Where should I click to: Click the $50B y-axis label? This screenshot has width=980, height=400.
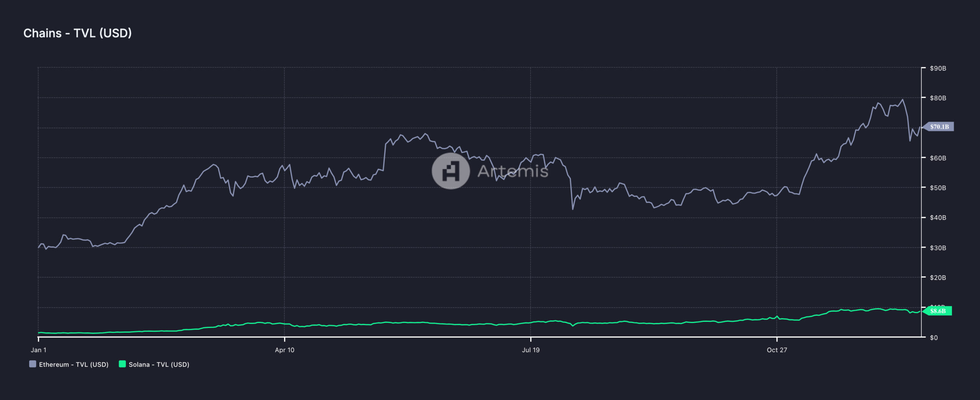click(x=938, y=188)
